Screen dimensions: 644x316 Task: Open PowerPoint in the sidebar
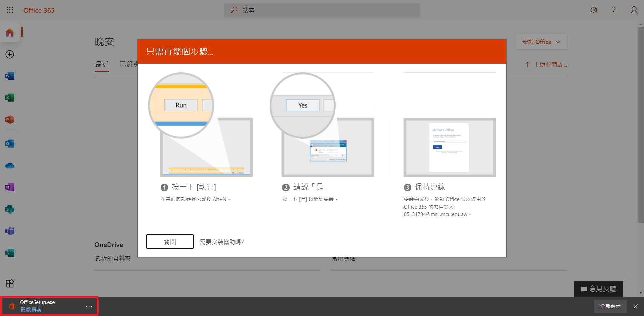click(x=10, y=120)
